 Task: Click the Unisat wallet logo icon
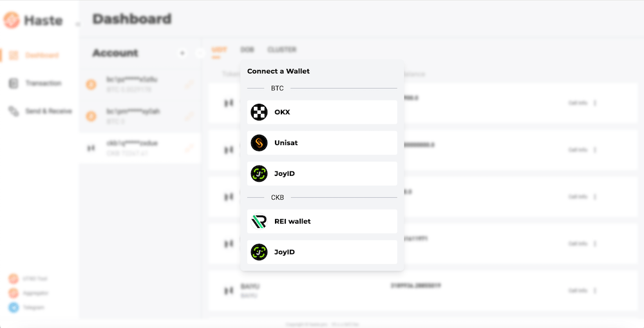259,143
